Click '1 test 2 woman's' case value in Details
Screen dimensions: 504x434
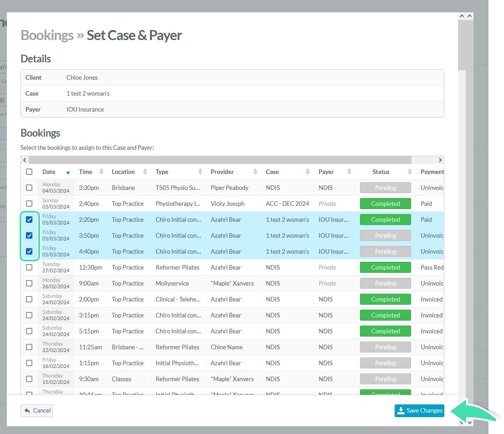88,93
